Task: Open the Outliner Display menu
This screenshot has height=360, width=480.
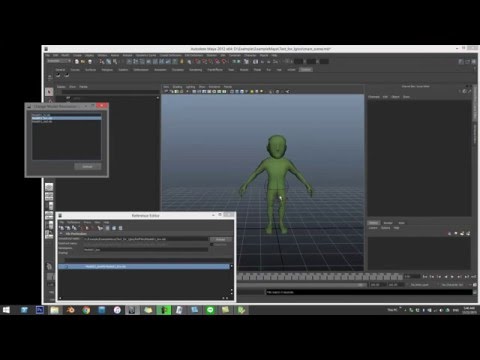Action: point(61,87)
